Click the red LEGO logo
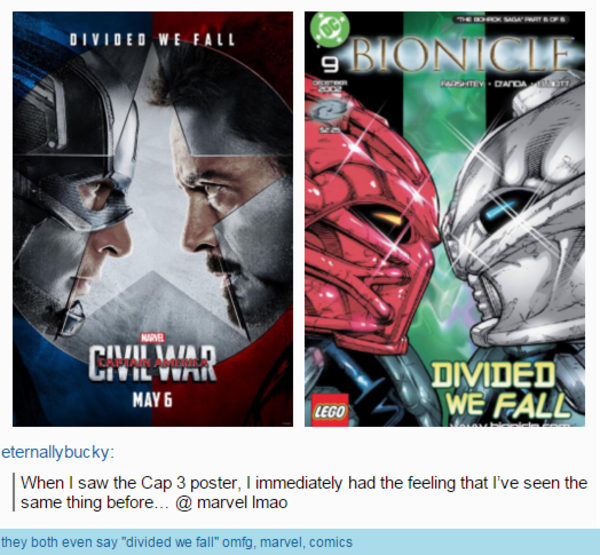This screenshot has width=600, height=555. point(330,410)
